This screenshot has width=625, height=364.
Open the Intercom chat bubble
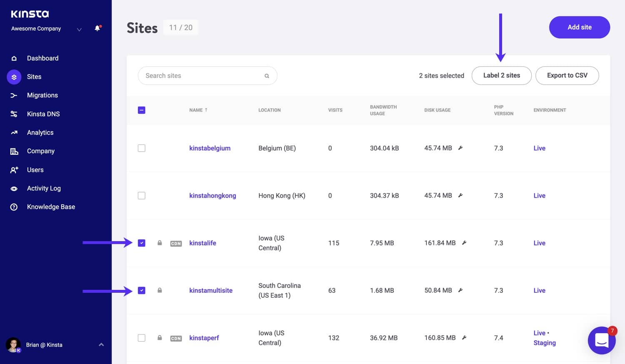pos(601,340)
